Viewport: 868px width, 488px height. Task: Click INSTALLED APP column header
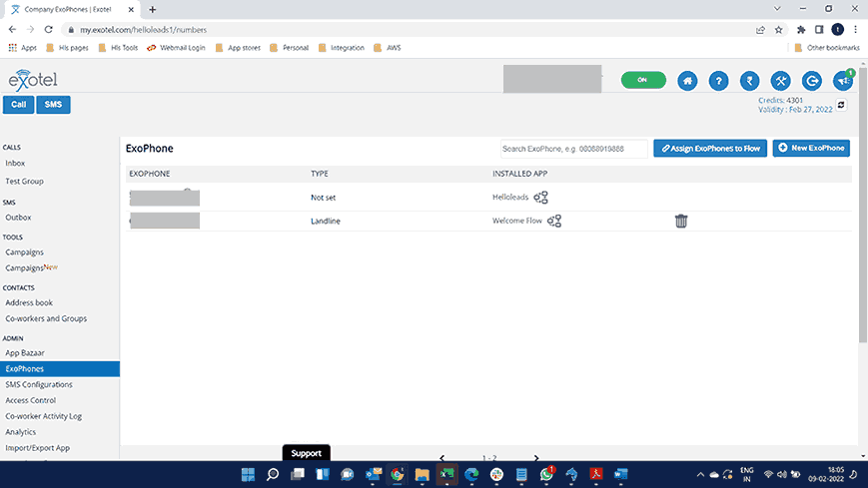[519, 174]
